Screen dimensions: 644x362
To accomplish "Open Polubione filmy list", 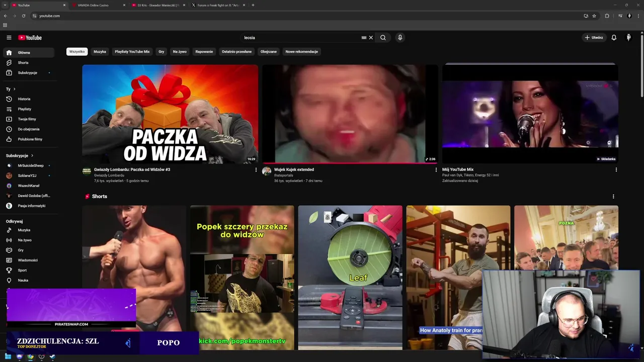I will click(29, 139).
